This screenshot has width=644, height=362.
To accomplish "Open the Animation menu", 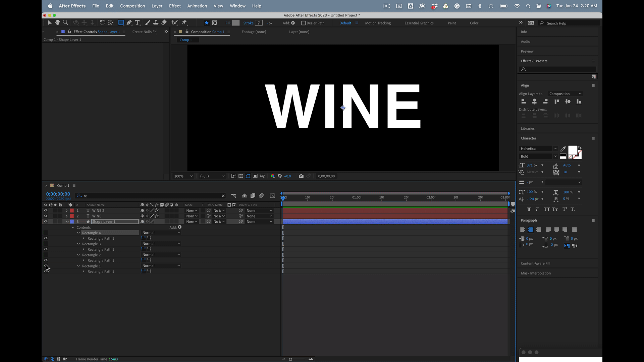I will [197, 6].
